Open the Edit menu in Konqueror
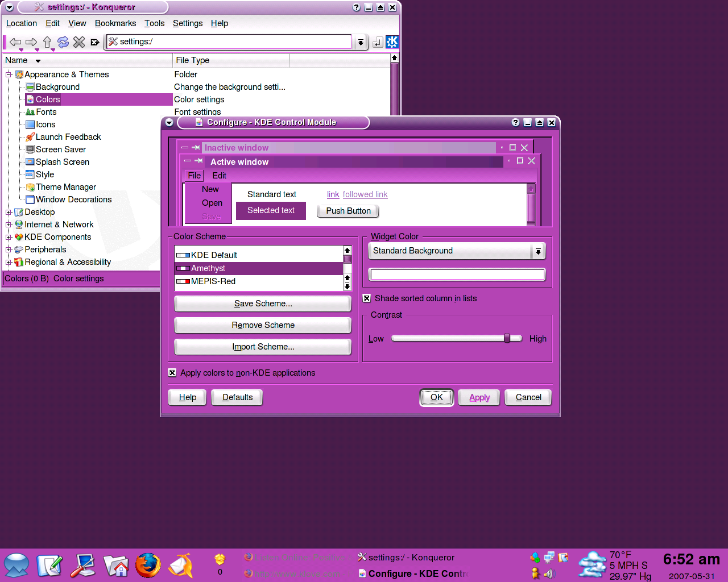 53,23
